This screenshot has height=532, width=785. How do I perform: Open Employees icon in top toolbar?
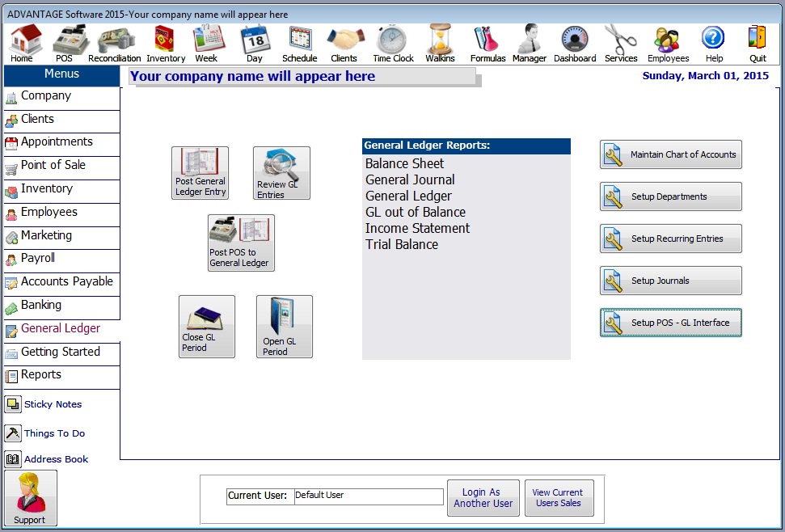coord(668,44)
